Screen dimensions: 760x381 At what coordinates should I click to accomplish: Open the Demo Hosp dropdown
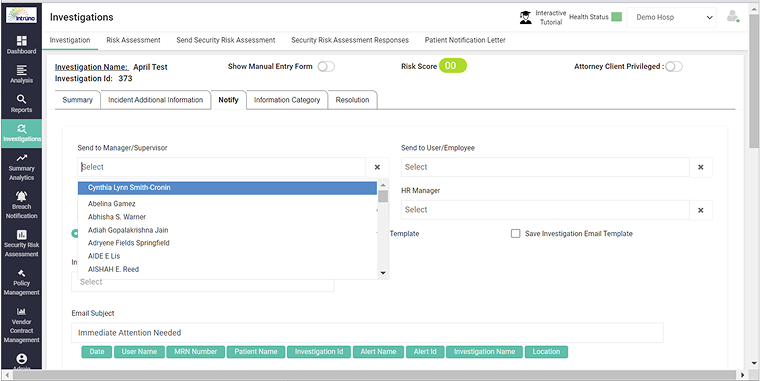[671, 17]
